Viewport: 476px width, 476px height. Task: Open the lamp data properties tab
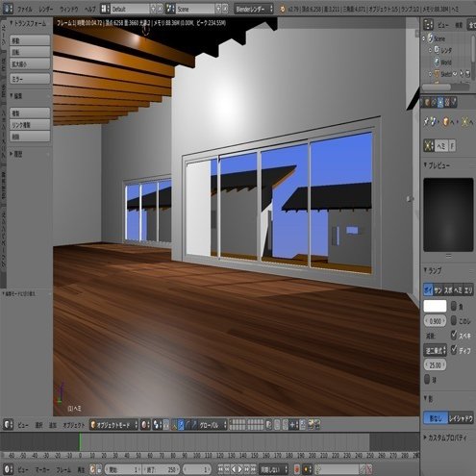tap(440, 102)
